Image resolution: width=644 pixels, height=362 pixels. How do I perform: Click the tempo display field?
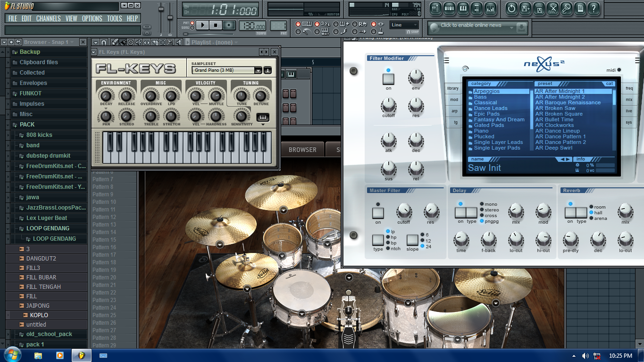[x=252, y=26]
